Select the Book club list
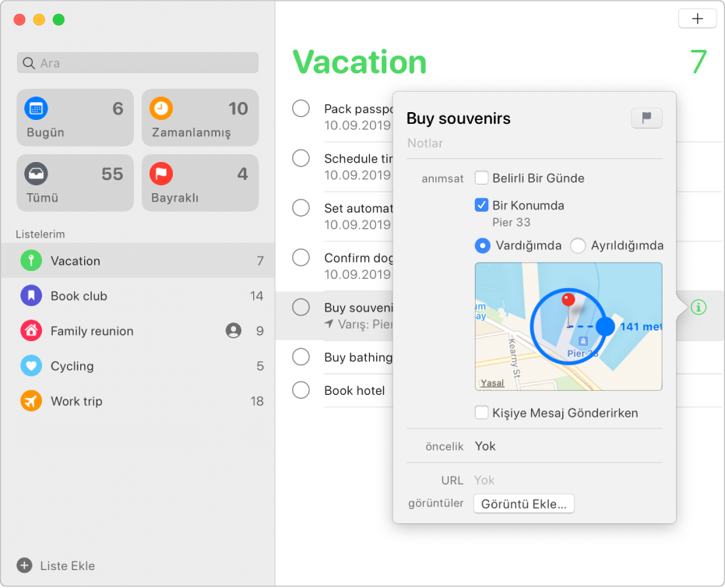The image size is (725, 588). (x=138, y=296)
